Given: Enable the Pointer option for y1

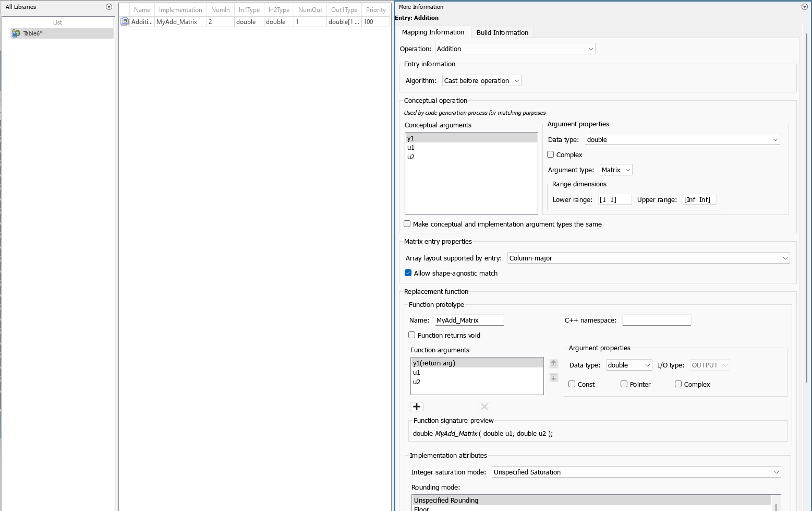Looking at the screenshot, I should (x=624, y=384).
